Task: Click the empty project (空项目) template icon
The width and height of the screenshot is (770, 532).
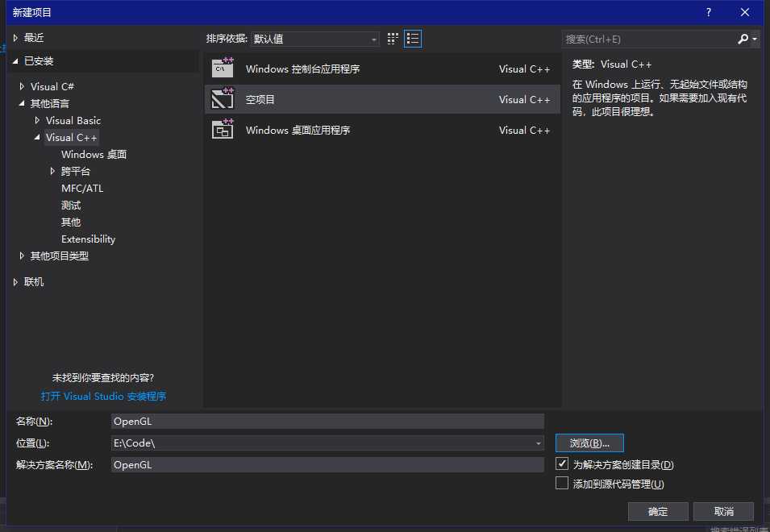Action: point(223,98)
